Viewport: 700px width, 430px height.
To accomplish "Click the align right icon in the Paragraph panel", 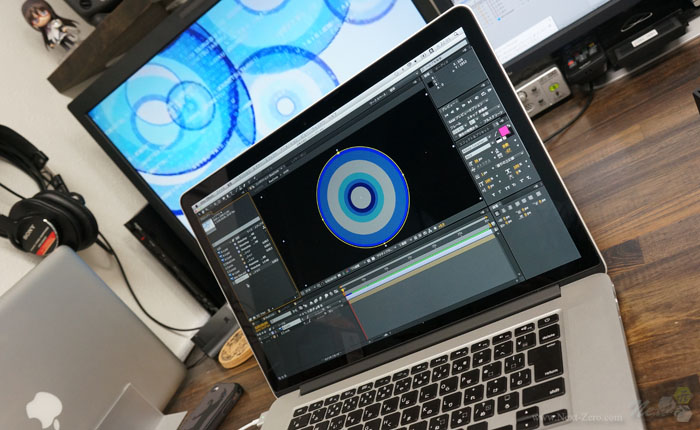I will click(508, 207).
